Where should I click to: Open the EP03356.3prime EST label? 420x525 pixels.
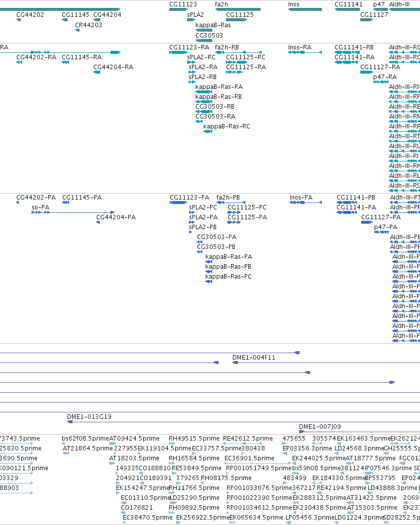(x=307, y=448)
